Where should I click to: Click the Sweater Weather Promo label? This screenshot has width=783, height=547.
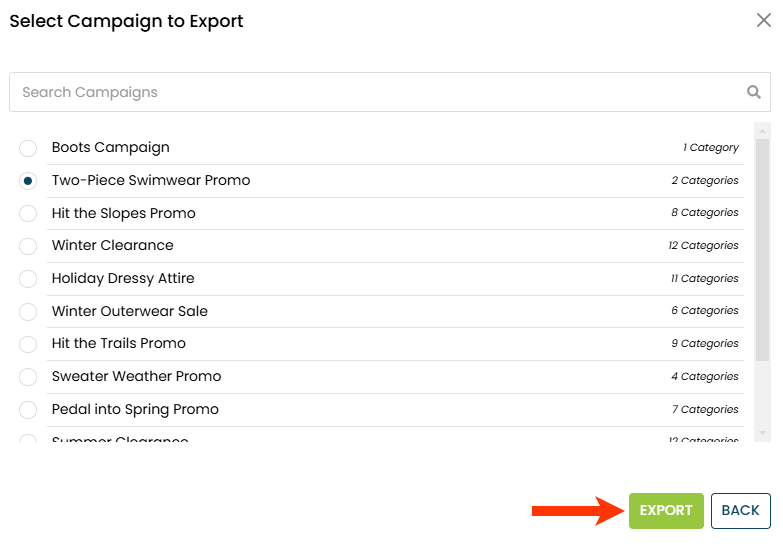[136, 377]
